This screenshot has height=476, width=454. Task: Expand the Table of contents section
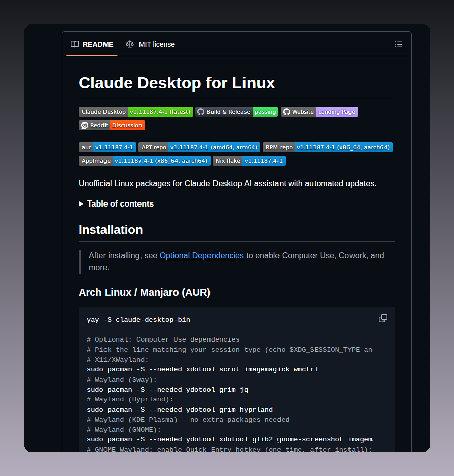pos(116,203)
